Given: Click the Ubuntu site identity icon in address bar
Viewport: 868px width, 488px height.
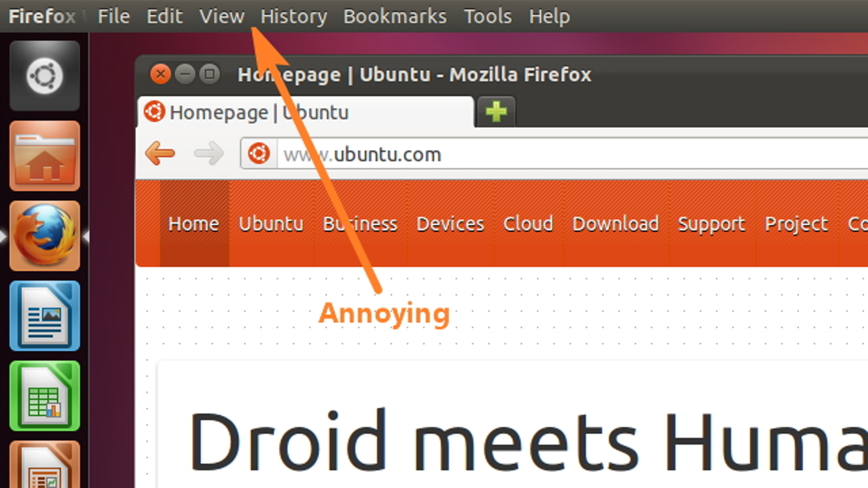Looking at the screenshot, I should pyautogui.click(x=259, y=154).
